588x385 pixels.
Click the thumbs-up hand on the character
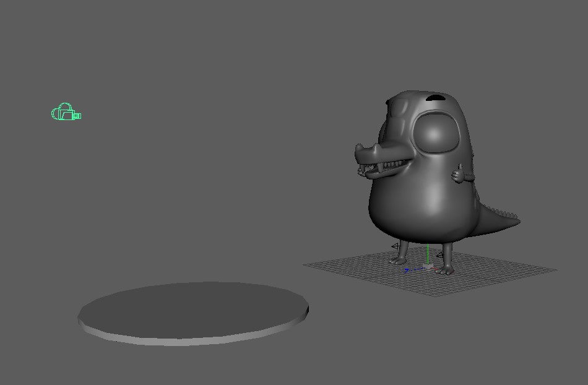(458, 175)
